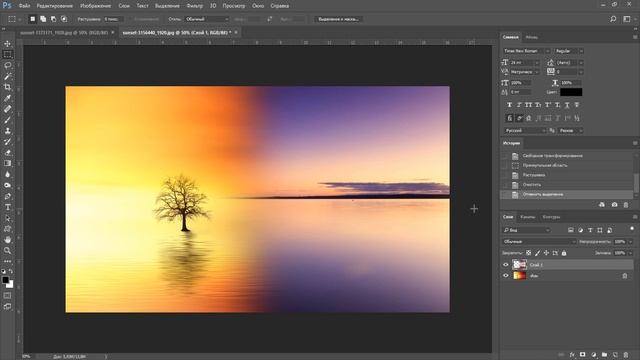Image resolution: width=640 pixels, height=360 pixels.
Task: Open the Окно menu
Action: (x=258, y=6)
